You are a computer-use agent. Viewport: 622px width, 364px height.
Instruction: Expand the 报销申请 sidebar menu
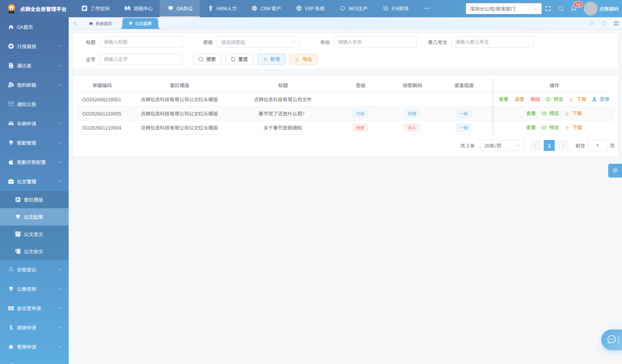coord(34,327)
